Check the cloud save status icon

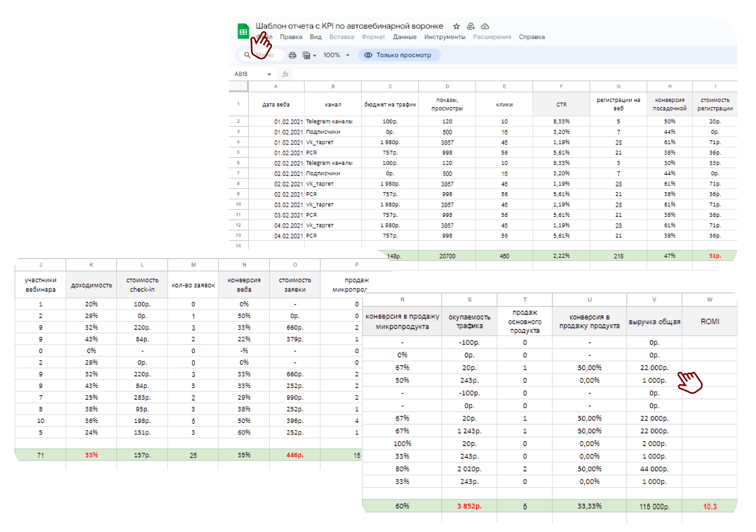click(485, 26)
